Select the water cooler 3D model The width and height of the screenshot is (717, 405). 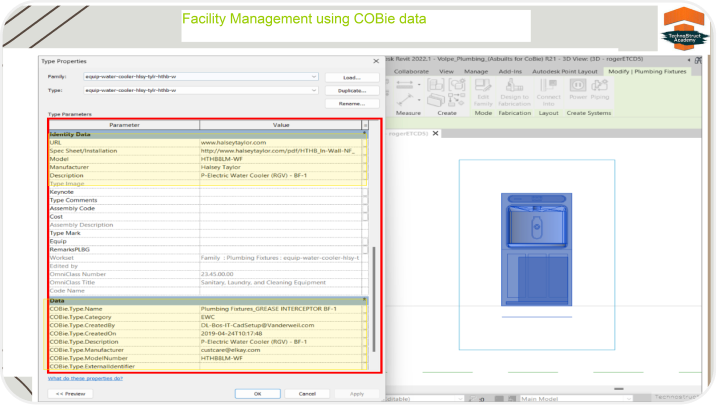536,250
